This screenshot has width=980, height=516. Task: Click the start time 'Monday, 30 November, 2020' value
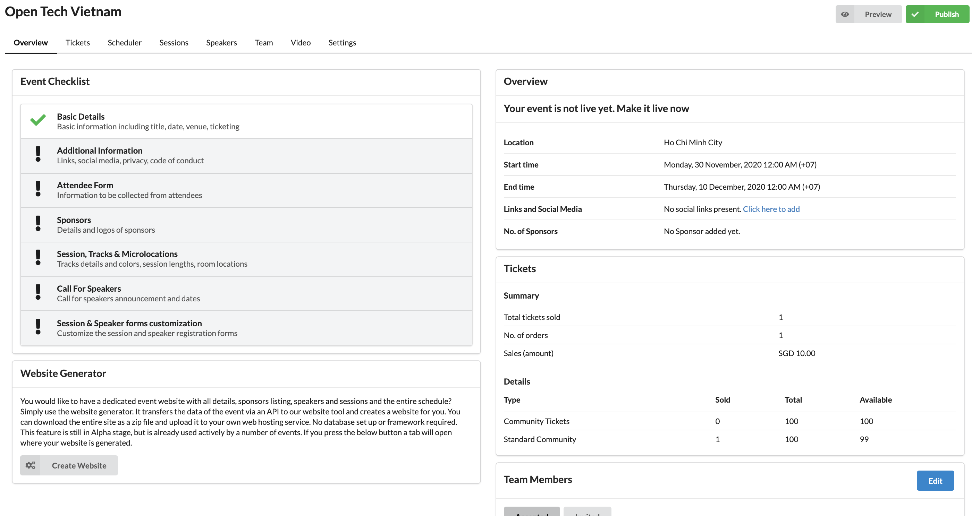pos(740,164)
